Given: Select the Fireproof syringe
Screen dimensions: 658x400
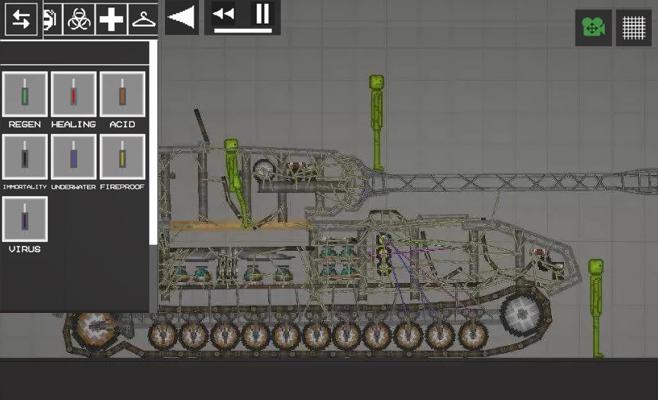Looking at the screenshot, I should (122, 157).
